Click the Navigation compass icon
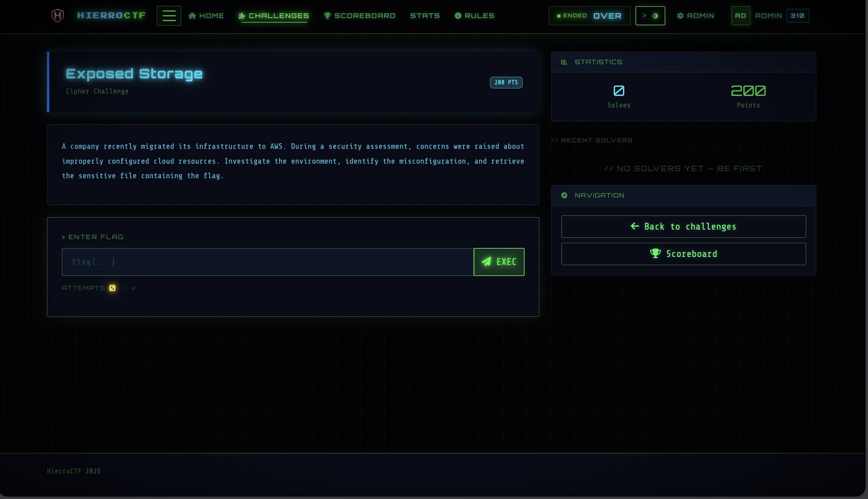Screen dimensions: 868x499 564,195
